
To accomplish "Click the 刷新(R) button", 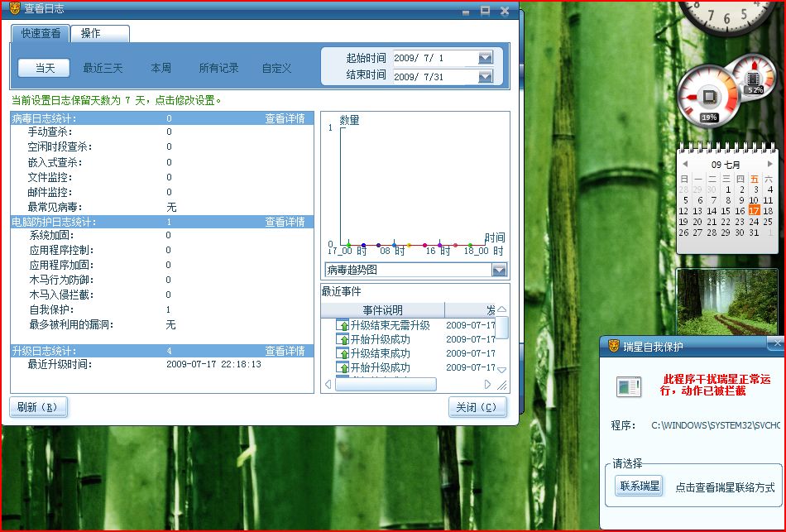I will click(38, 407).
